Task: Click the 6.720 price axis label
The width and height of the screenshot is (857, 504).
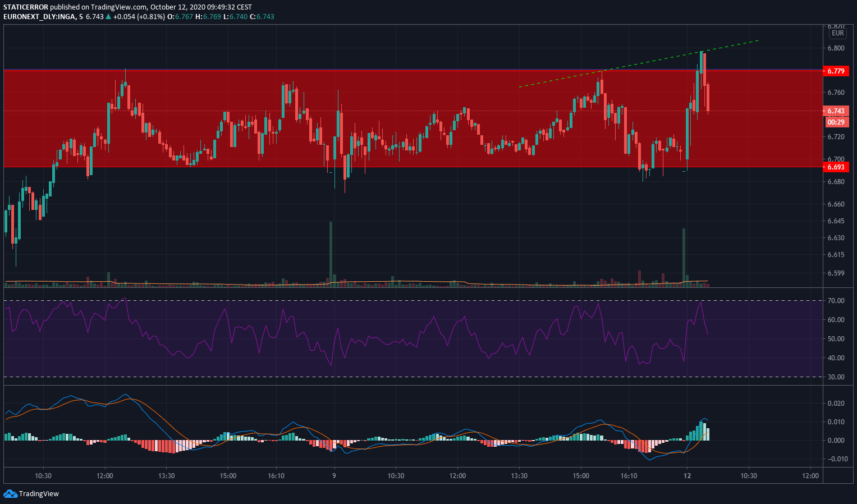Action: click(x=836, y=137)
